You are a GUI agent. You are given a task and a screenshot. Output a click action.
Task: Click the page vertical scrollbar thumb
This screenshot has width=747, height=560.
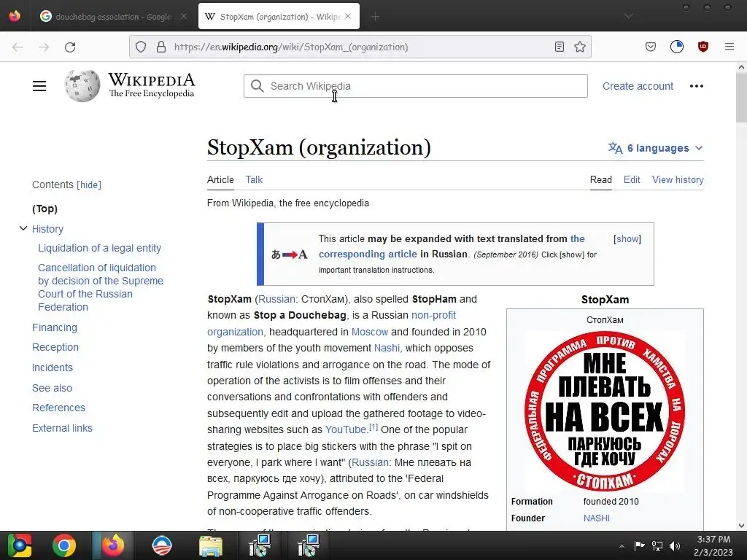741,99
